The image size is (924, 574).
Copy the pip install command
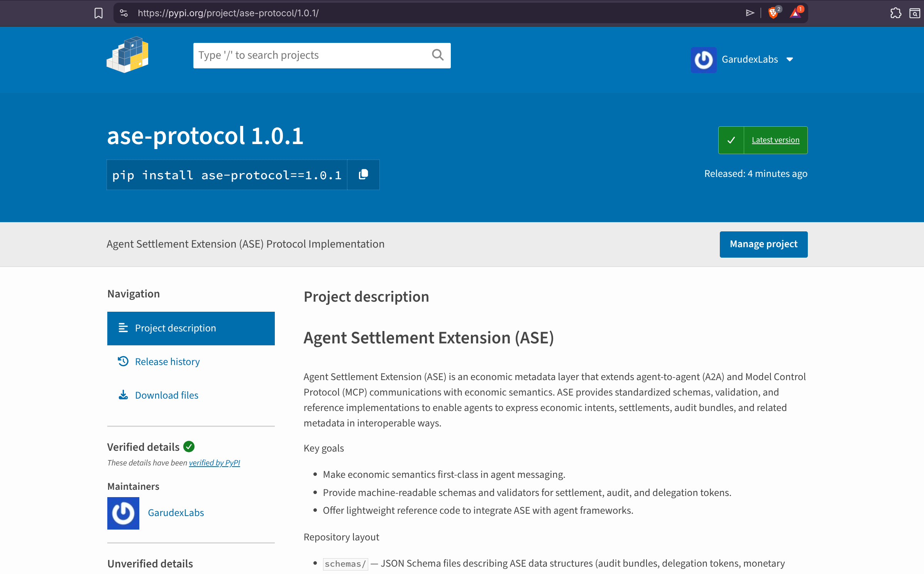(x=363, y=175)
